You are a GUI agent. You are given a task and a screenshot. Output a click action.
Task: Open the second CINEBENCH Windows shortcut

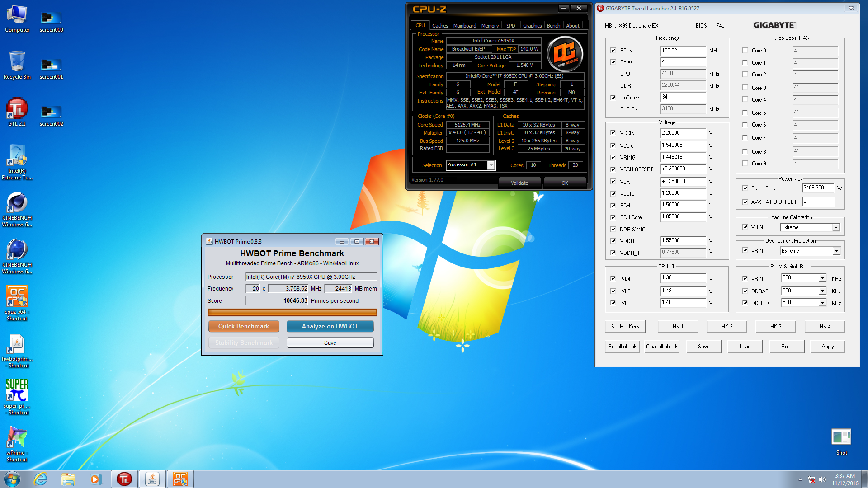pyautogui.click(x=17, y=257)
